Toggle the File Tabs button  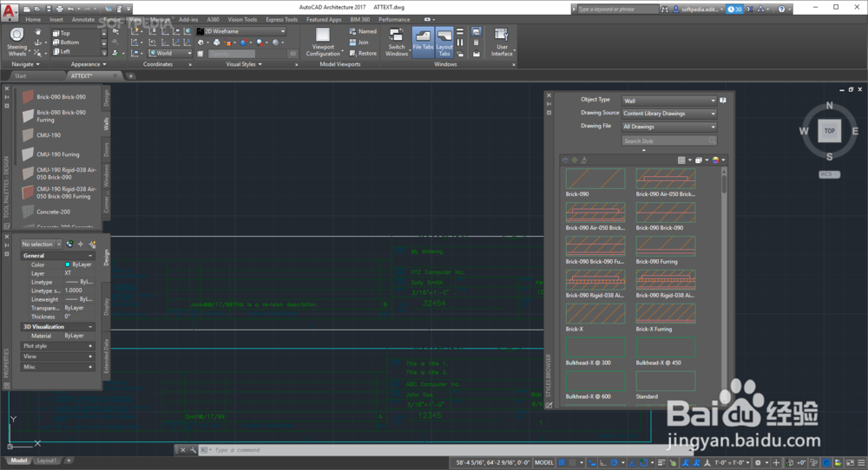point(423,42)
